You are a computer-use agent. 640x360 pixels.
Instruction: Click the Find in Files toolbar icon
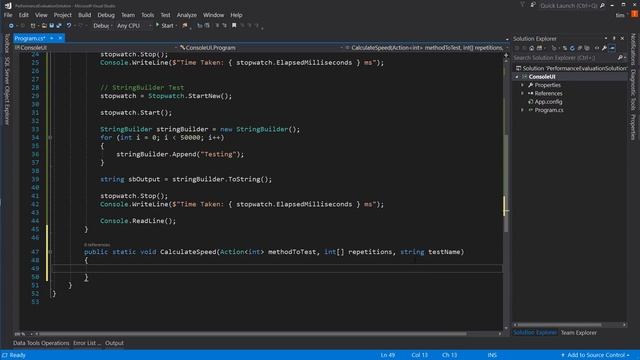pos(185,26)
